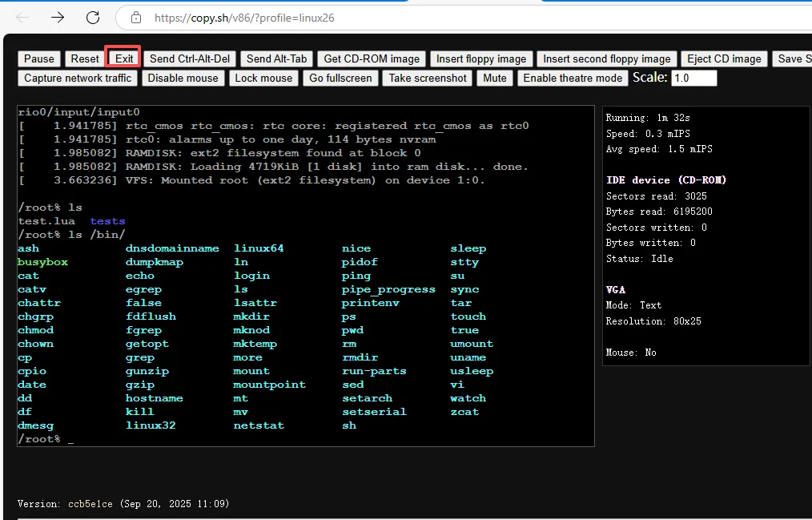Click 'RAMDISK: ext2 filesystem found' log line
This screenshot has width=812, height=520.
coord(219,153)
